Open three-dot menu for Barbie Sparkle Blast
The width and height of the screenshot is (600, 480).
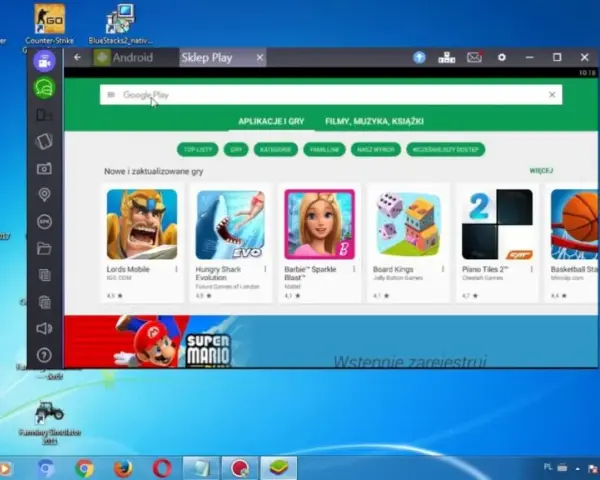[x=354, y=269]
